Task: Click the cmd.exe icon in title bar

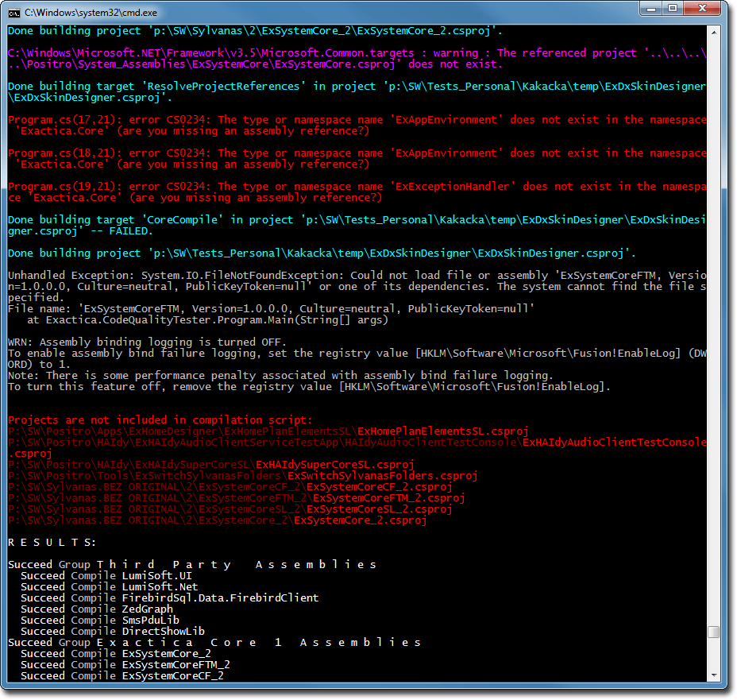Action: [x=14, y=12]
